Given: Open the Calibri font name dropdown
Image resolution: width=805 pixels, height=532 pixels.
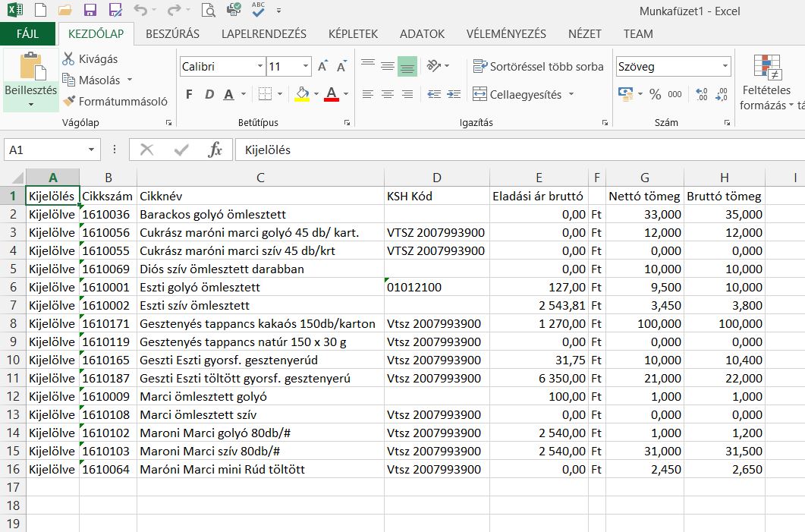Looking at the screenshot, I should click(260, 67).
